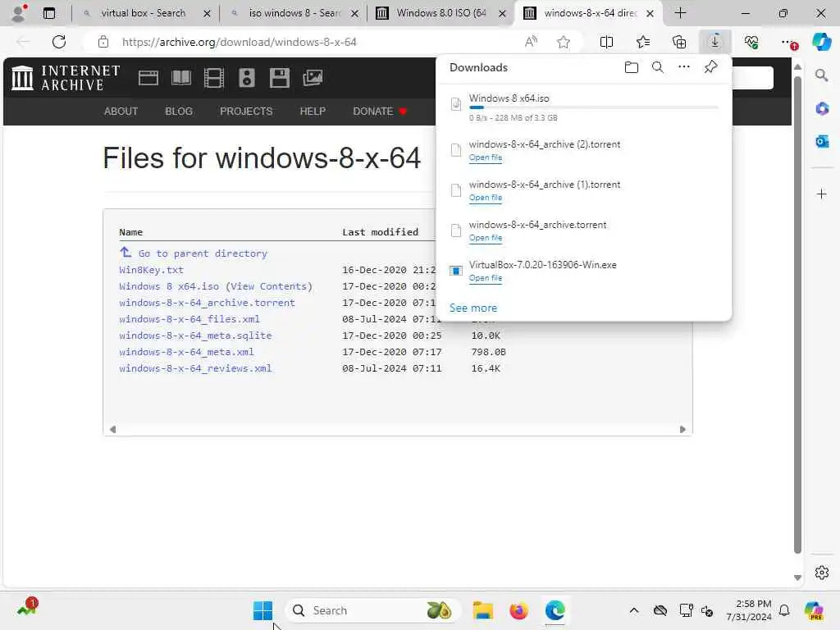Open Internet Archive images icon

click(x=313, y=78)
